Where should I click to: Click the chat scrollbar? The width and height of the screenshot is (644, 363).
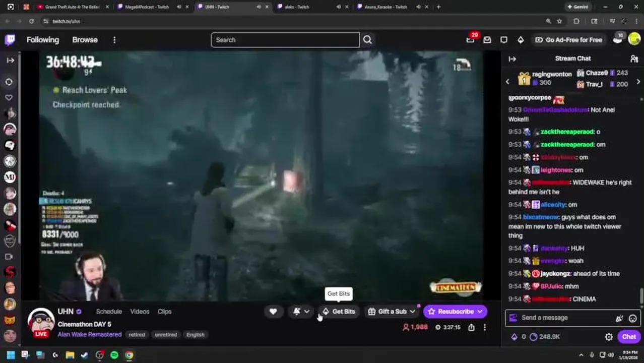click(641, 295)
